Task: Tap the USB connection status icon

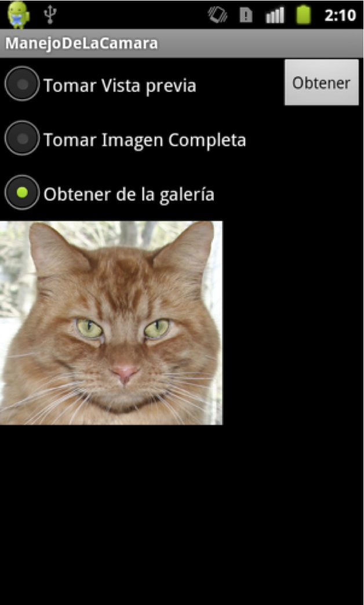Action: click(50, 14)
